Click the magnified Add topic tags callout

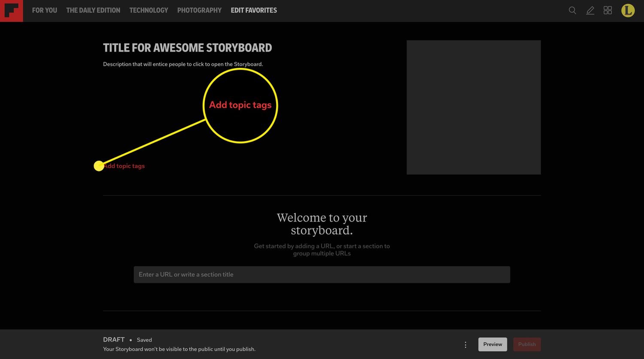240,105
